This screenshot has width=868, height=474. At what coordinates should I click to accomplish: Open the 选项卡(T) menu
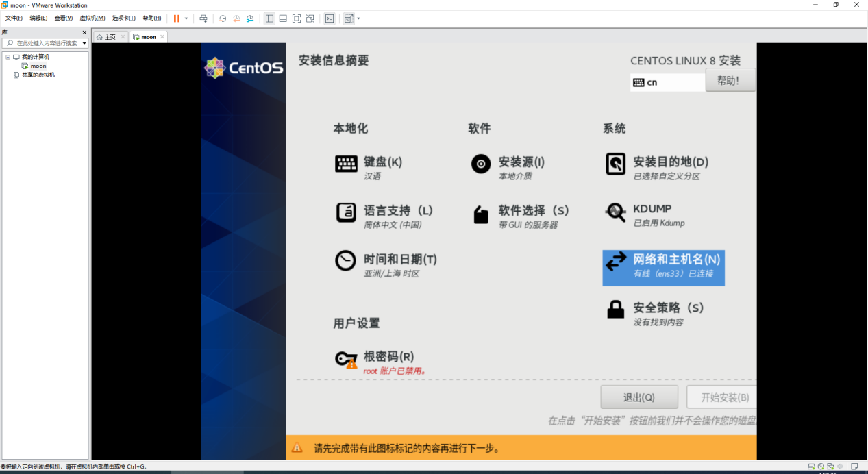tap(124, 18)
